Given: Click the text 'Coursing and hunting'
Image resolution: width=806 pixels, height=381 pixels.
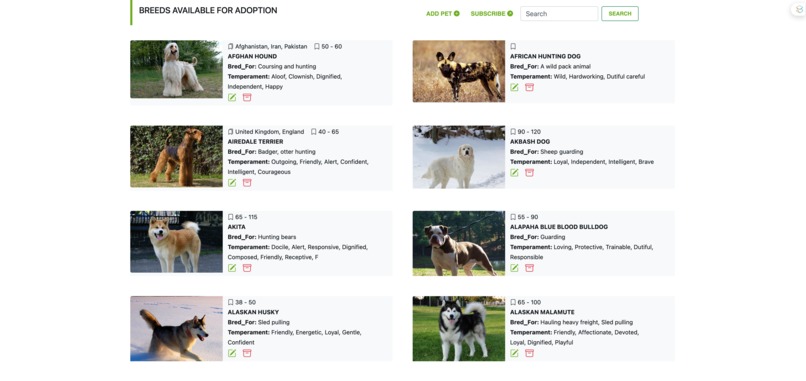Looking at the screenshot, I should 287,66.
